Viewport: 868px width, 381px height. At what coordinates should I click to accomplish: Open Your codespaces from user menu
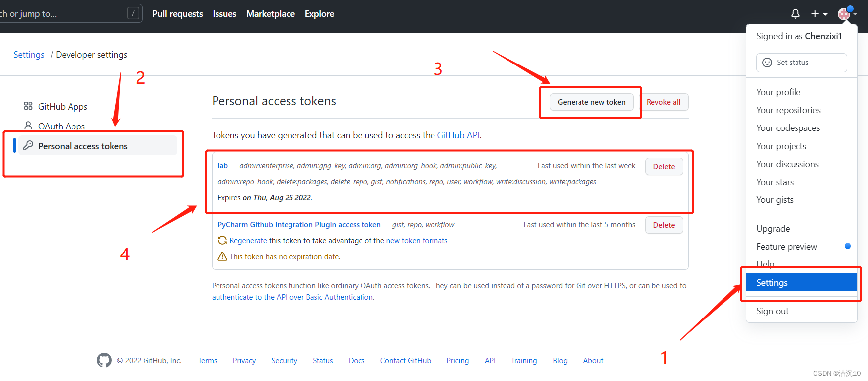point(788,128)
